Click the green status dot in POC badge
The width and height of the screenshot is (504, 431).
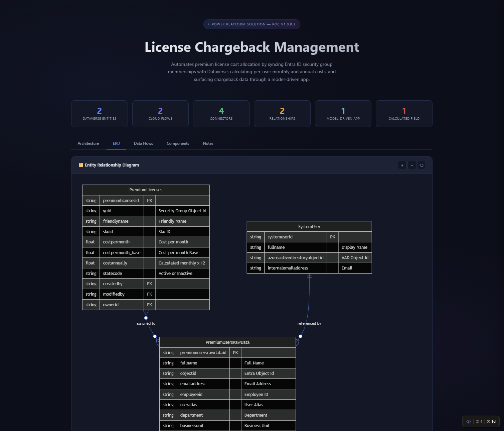(208, 24)
